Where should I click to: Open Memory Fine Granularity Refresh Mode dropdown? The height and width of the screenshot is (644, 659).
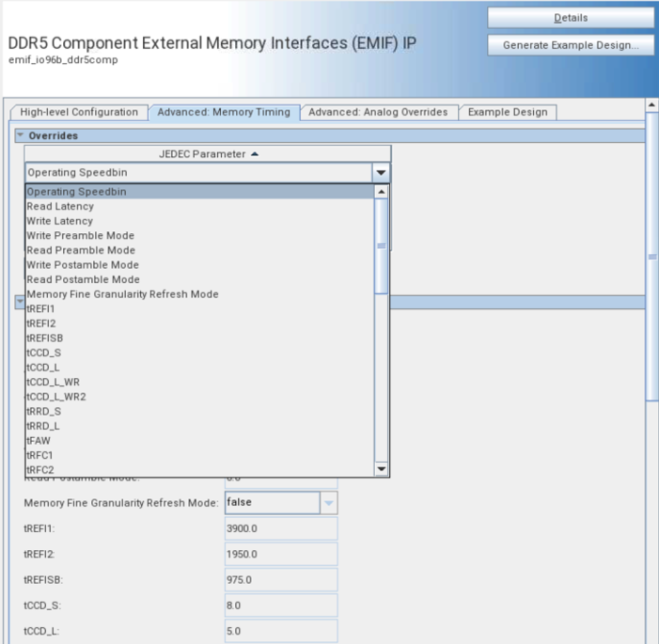[329, 503]
